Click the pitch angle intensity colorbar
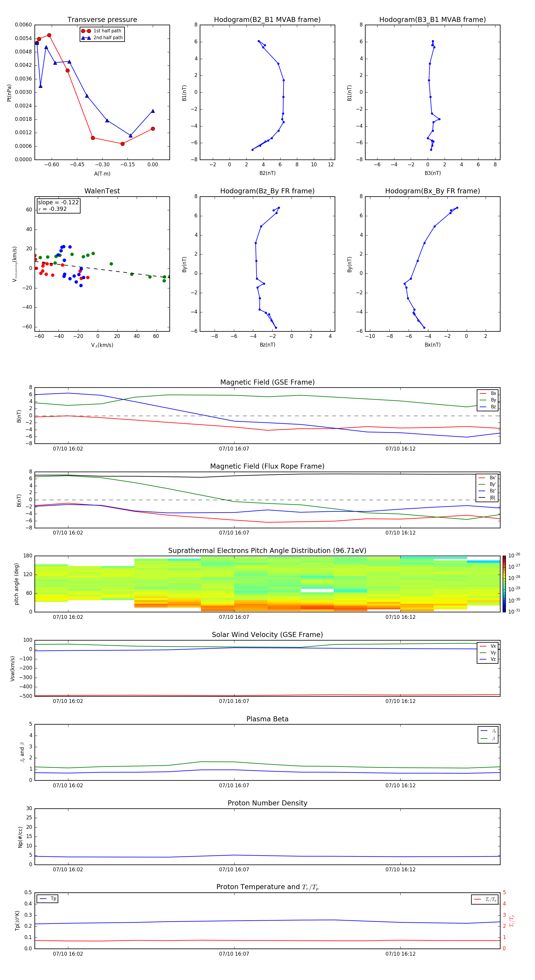Image resolution: width=535 pixels, height=980 pixels. (504, 584)
